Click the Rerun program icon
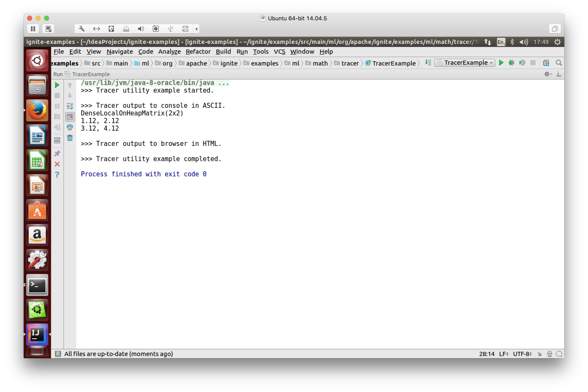Viewport: 588px width, 392px height. 57,85
